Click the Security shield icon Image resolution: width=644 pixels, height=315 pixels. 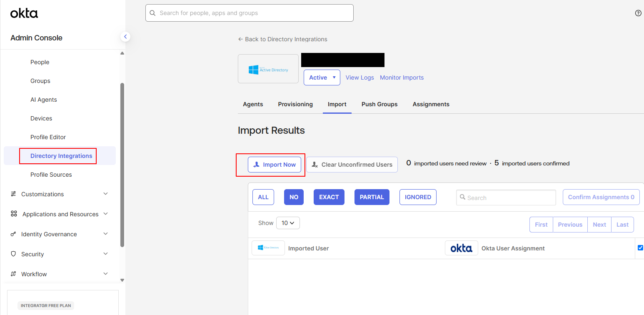[13, 254]
